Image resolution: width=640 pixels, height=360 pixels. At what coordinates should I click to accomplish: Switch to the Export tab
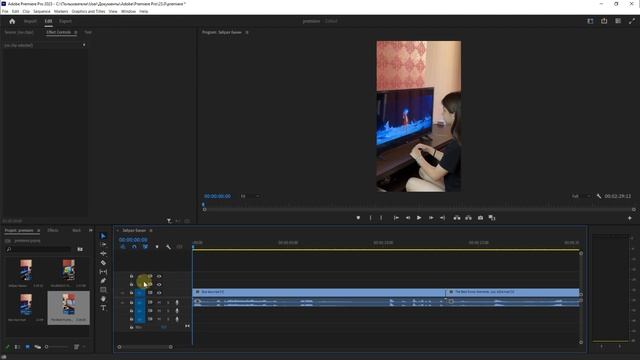pos(65,21)
